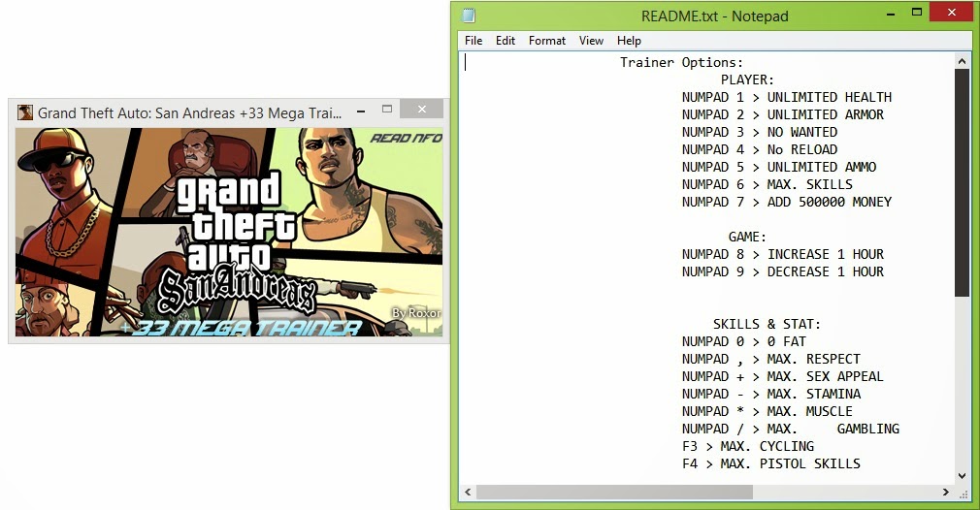Click the 'SKILLS & STAT:' heading
This screenshot has width=980, height=510.
point(767,325)
